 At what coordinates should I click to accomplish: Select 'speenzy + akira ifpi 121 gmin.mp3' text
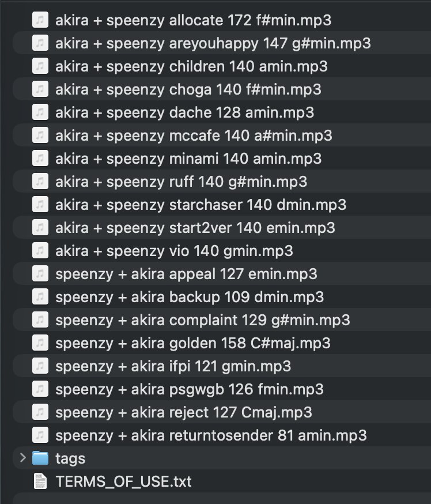pyautogui.click(x=173, y=366)
